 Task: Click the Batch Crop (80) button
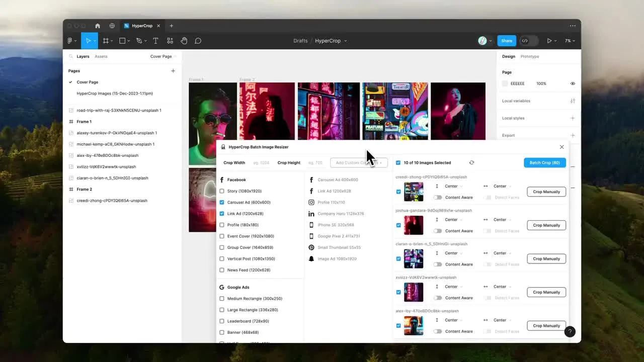[x=544, y=162]
